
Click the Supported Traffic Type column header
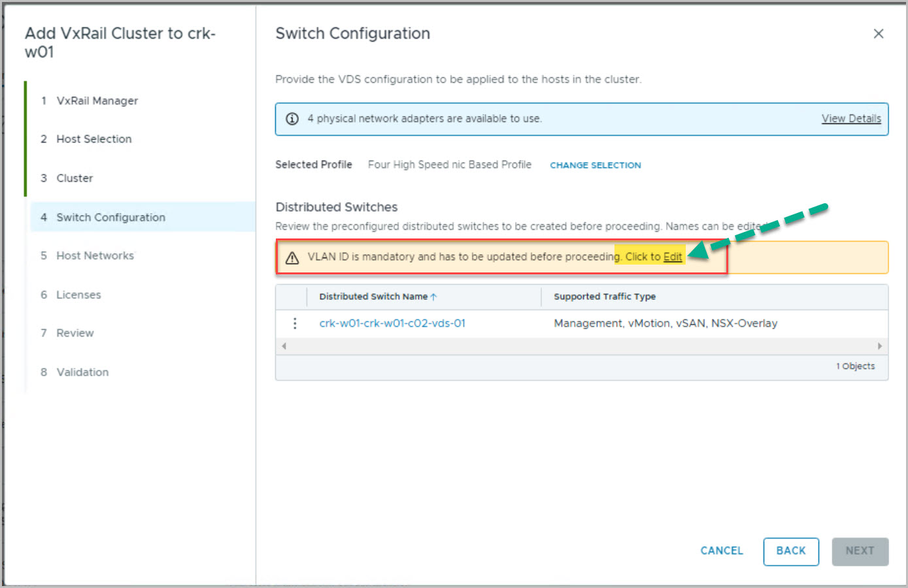click(x=604, y=297)
